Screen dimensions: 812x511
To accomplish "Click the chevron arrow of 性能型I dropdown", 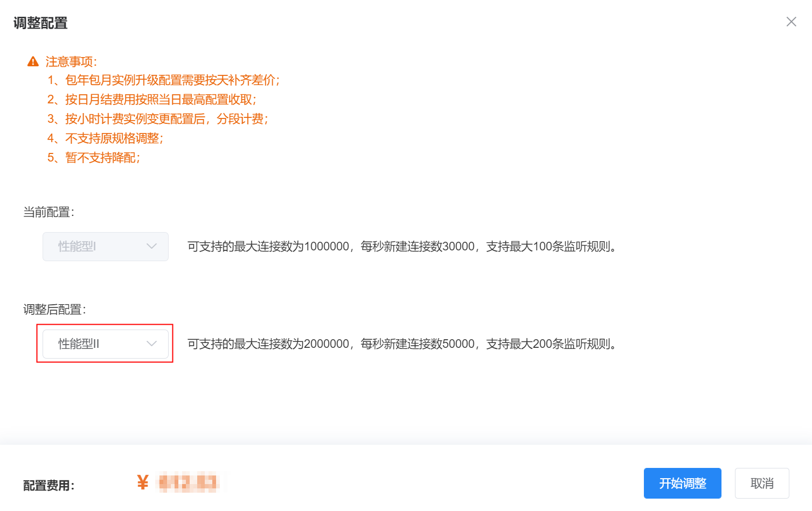I will point(151,246).
